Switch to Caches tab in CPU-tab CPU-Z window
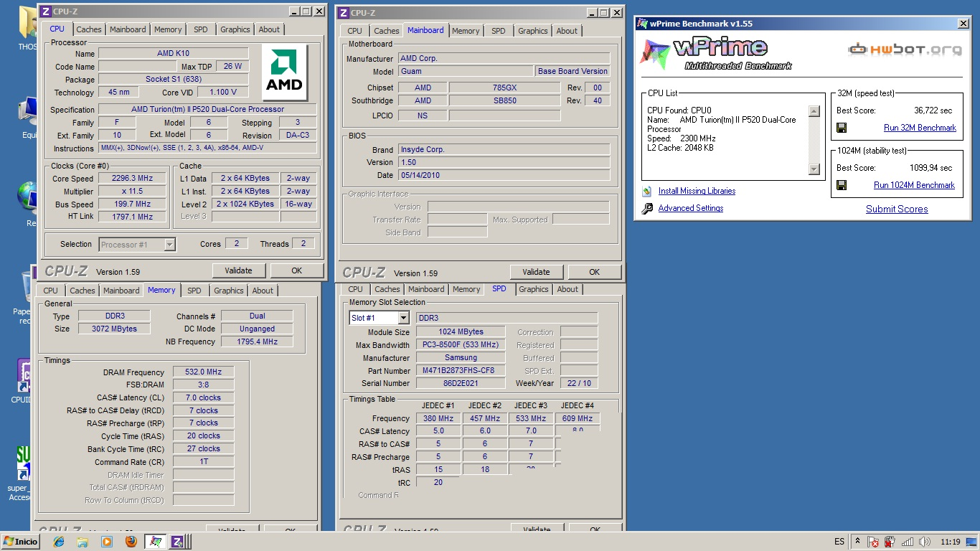Screen dimensions: 980x551 click(89, 29)
